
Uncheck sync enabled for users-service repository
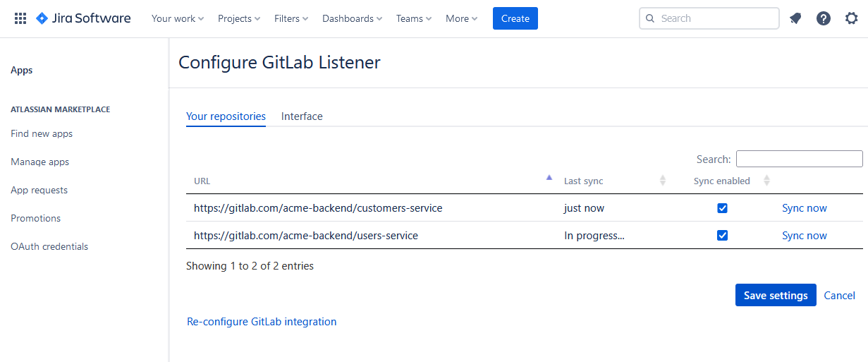pos(722,236)
